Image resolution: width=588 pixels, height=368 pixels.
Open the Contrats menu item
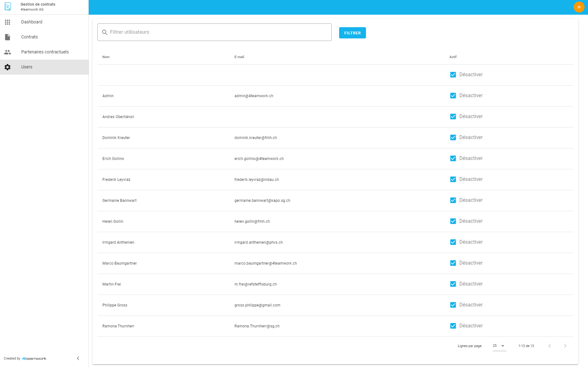tap(29, 37)
